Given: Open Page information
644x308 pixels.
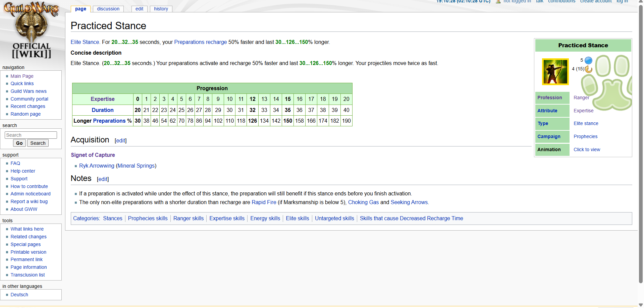Looking at the screenshot, I should tap(29, 267).
